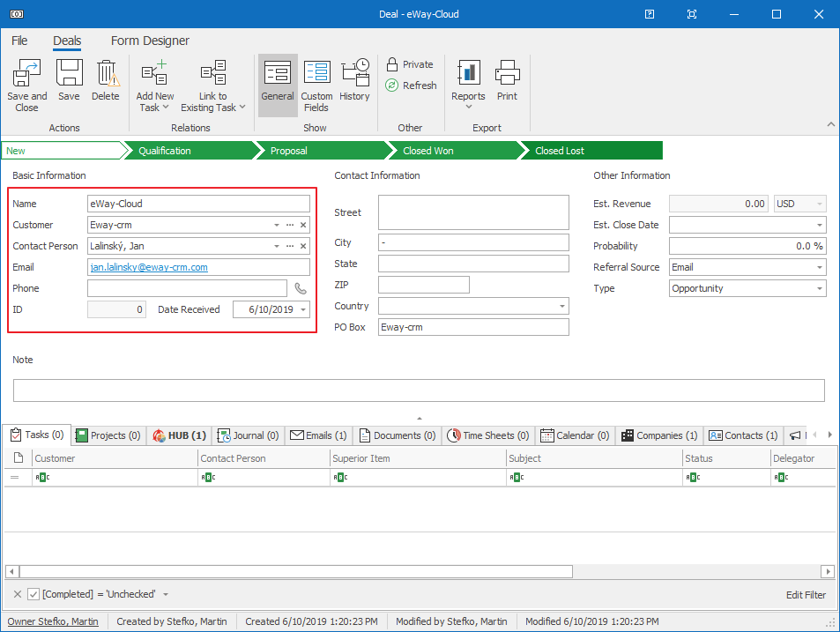The height and width of the screenshot is (632, 840).
Task: Open the Contact Person ellipsis browse button
Action: coord(290,246)
